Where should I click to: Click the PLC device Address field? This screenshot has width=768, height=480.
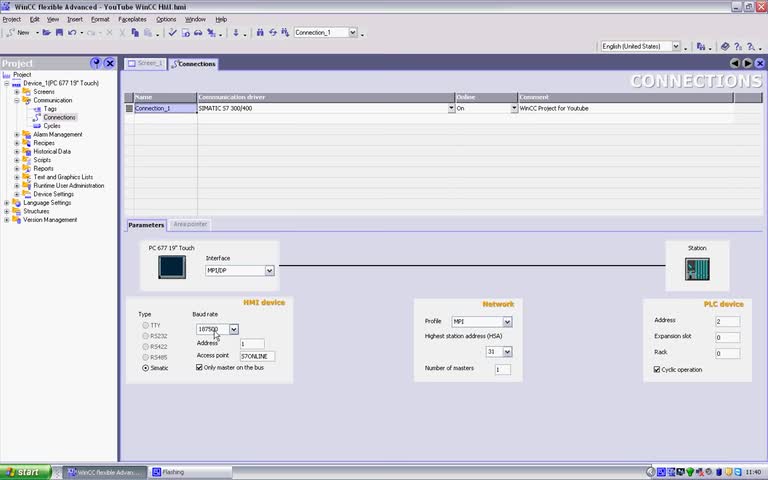pos(727,322)
